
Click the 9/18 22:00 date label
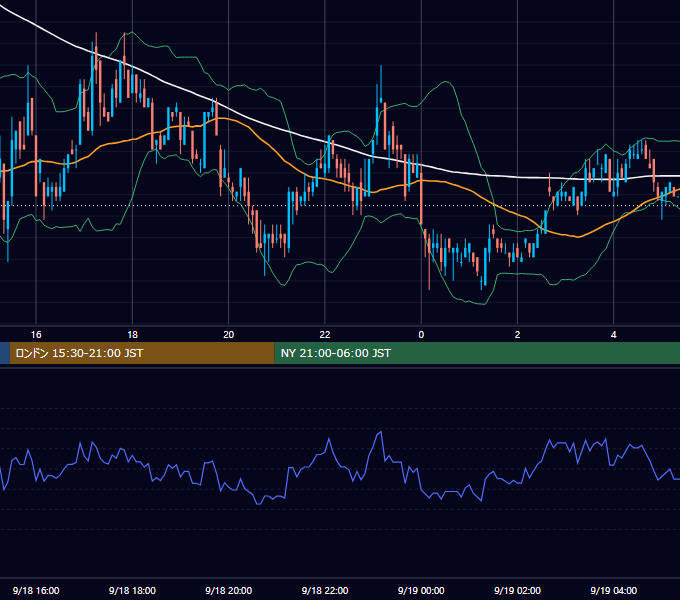[325, 590]
